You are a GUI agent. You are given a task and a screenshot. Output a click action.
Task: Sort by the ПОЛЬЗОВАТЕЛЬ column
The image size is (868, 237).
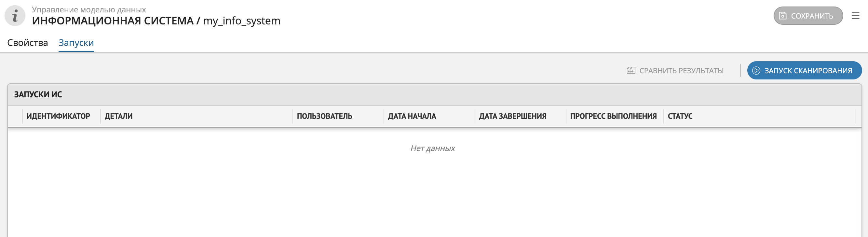(324, 116)
